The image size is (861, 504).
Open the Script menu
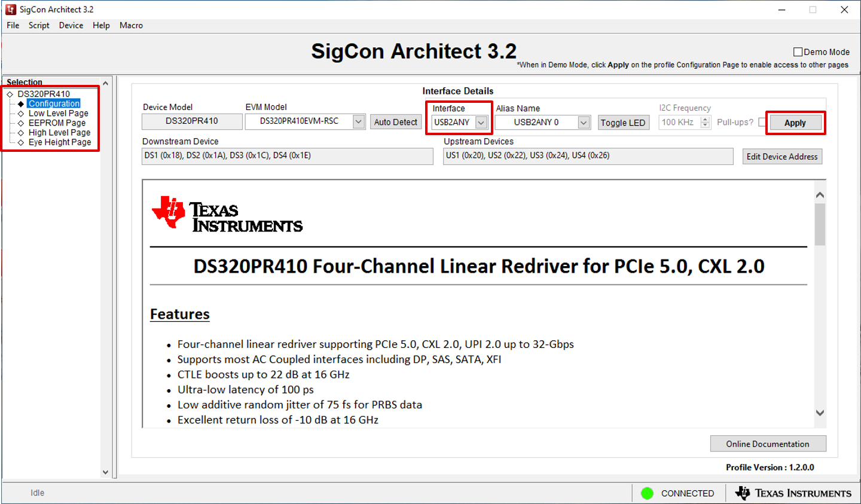pos(39,25)
